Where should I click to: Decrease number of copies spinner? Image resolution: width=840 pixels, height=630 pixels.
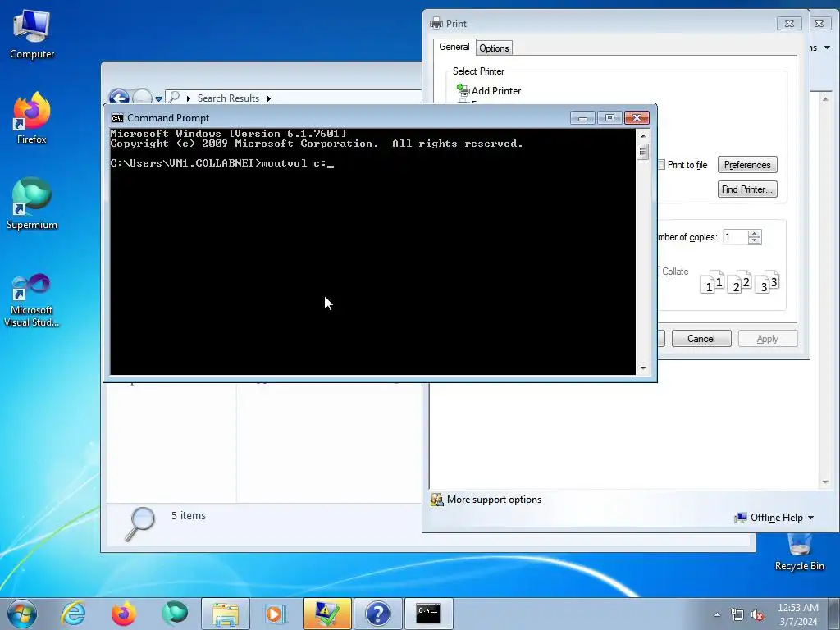(x=755, y=240)
